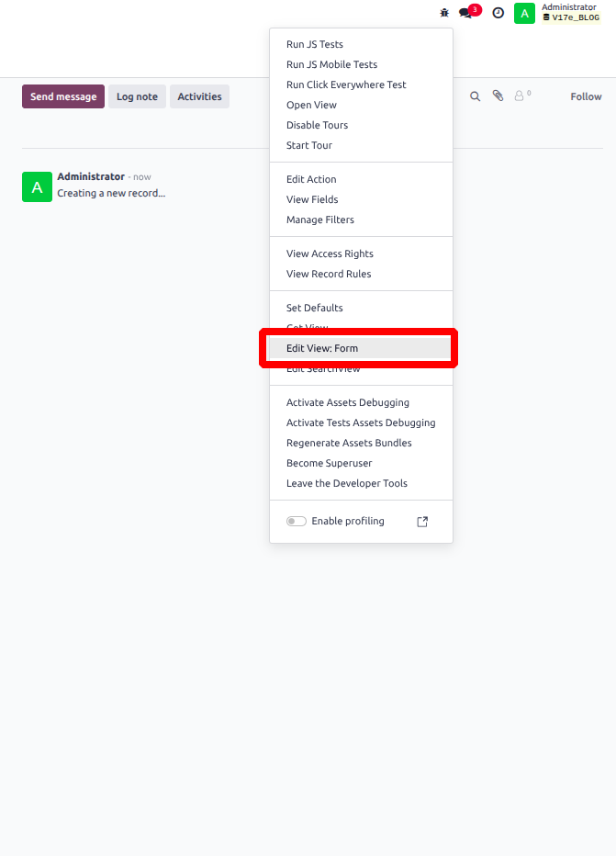Toggle the Enable profiling switch

point(297,522)
